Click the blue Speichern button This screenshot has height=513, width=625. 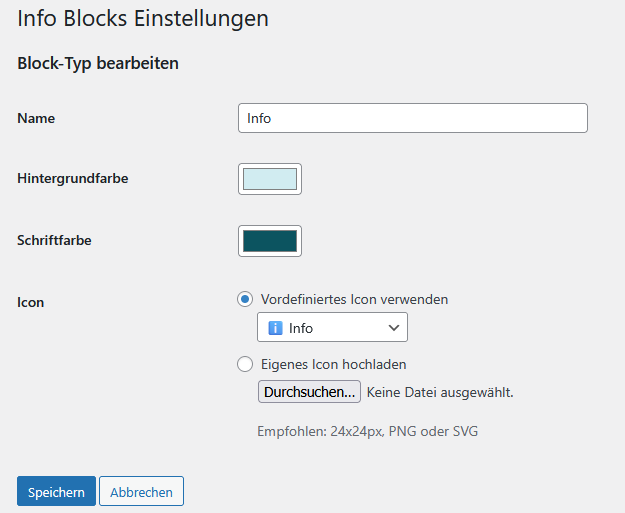point(56,492)
